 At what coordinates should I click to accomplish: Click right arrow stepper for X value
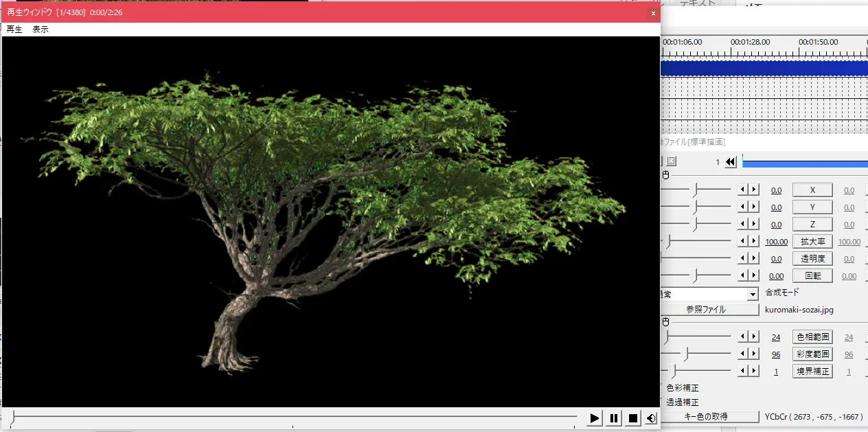click(x=754, y=190)
